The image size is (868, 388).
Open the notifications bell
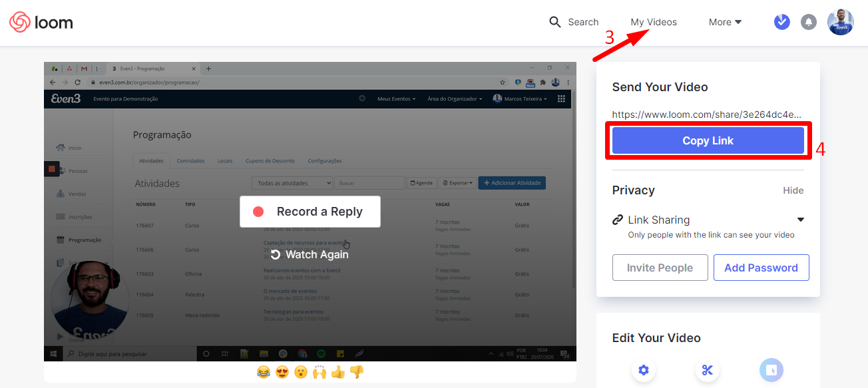[x=809, y=22]
